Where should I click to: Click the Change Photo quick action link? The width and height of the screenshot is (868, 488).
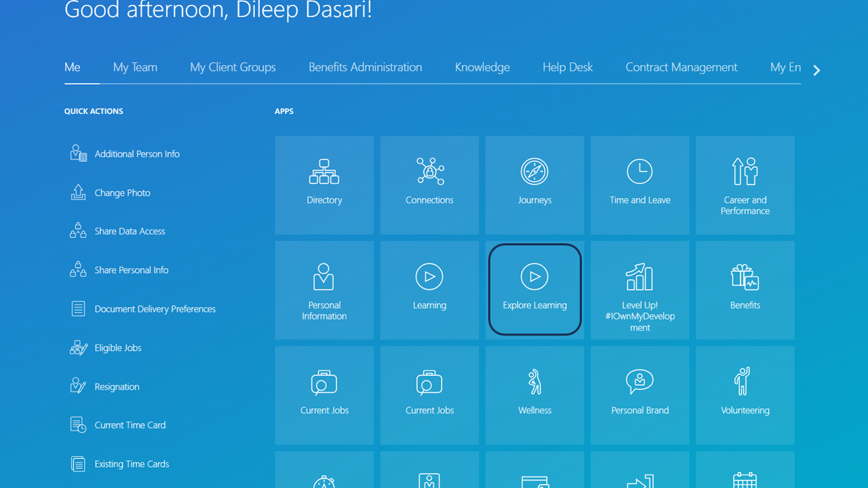pyautogui.click(x=122, y=193)
